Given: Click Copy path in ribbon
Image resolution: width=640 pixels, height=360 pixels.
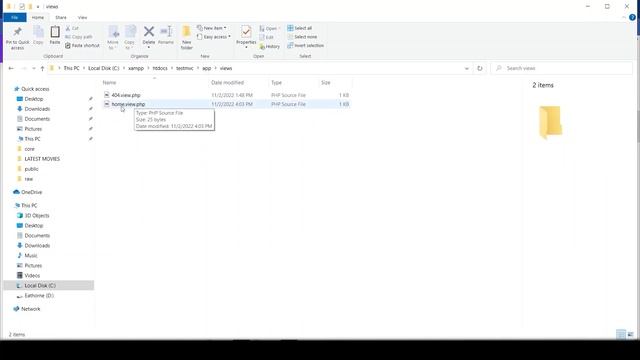Looking at the screenshot, I should pos(79,37).
